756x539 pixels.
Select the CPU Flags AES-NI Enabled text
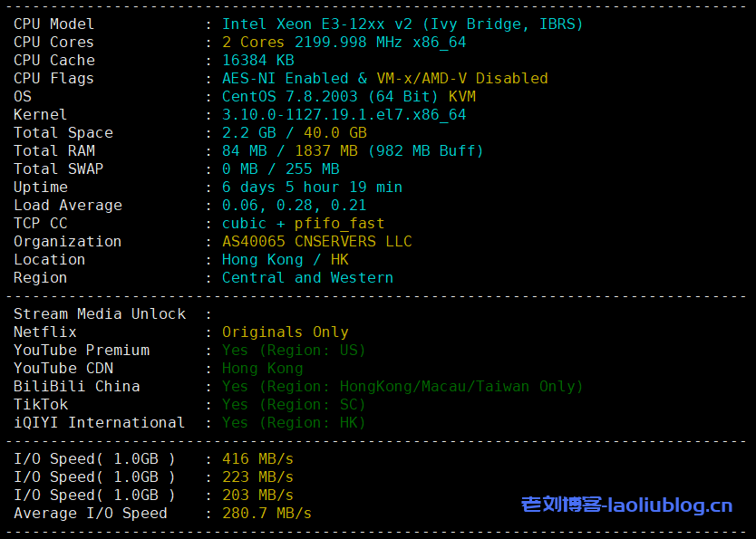(285, 79)
